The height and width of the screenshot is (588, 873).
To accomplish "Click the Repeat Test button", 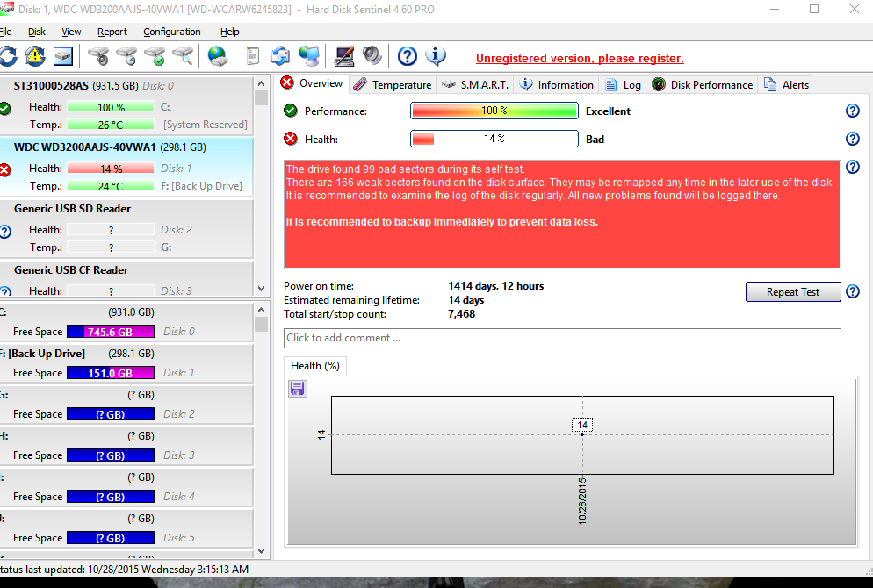I will 793,292.
